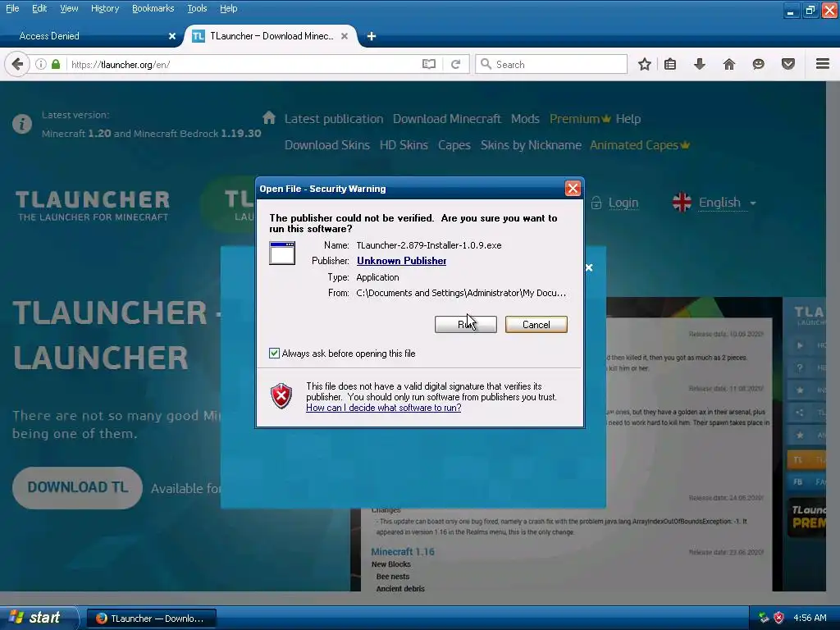
Task: Open Latest publication page
Action: [x=334, y=119]
